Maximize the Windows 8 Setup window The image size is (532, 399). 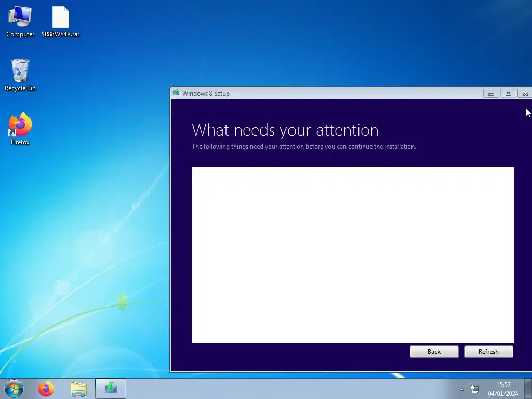tap(508, 94)
